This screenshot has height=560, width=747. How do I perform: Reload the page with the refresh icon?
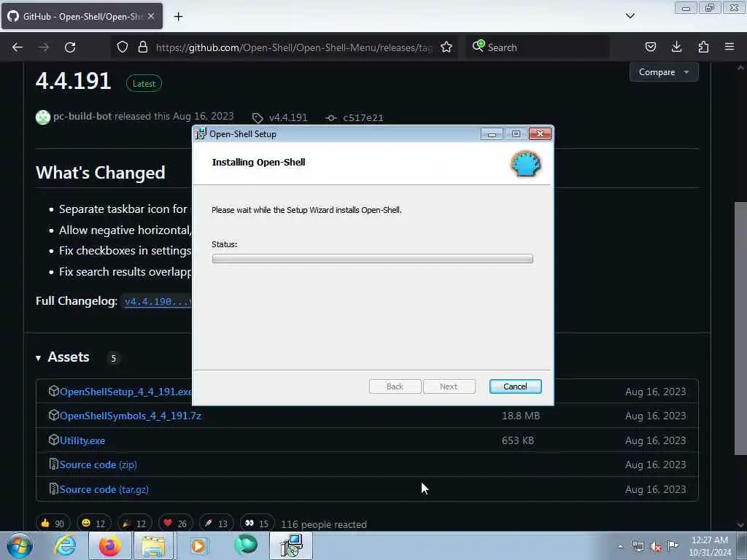click(70, 47)
